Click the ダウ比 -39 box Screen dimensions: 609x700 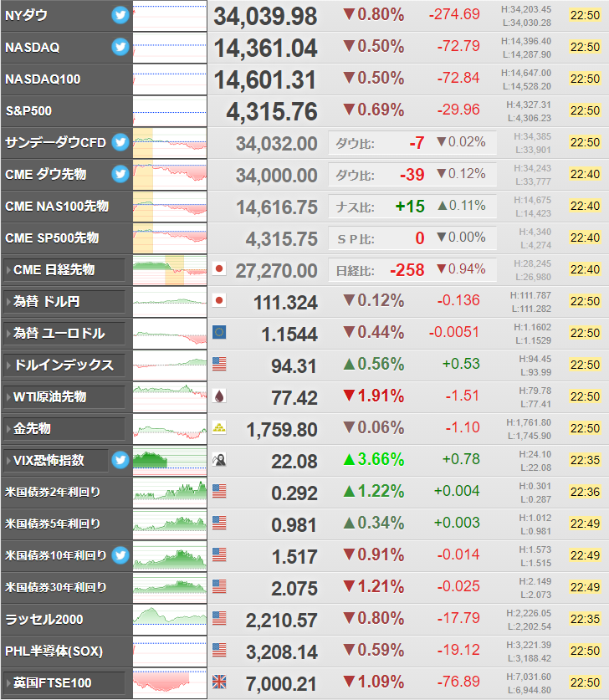(412, 175)
